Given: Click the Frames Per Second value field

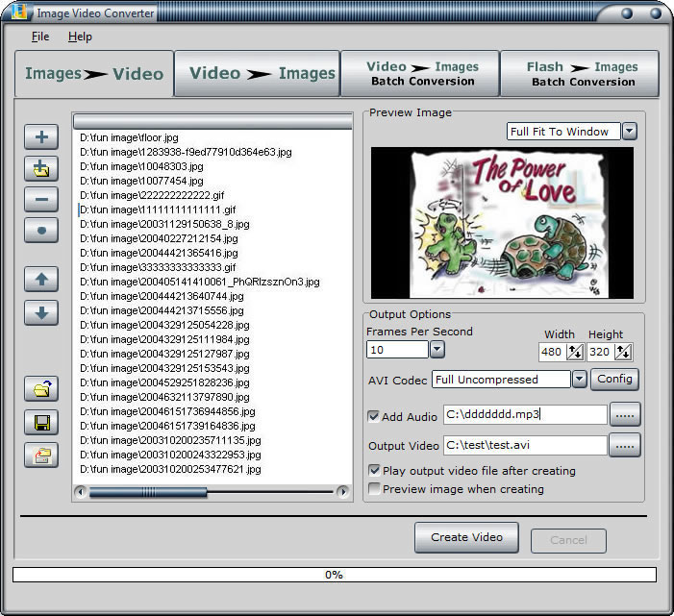Looking at the screenshot, I should click(397, 350).
